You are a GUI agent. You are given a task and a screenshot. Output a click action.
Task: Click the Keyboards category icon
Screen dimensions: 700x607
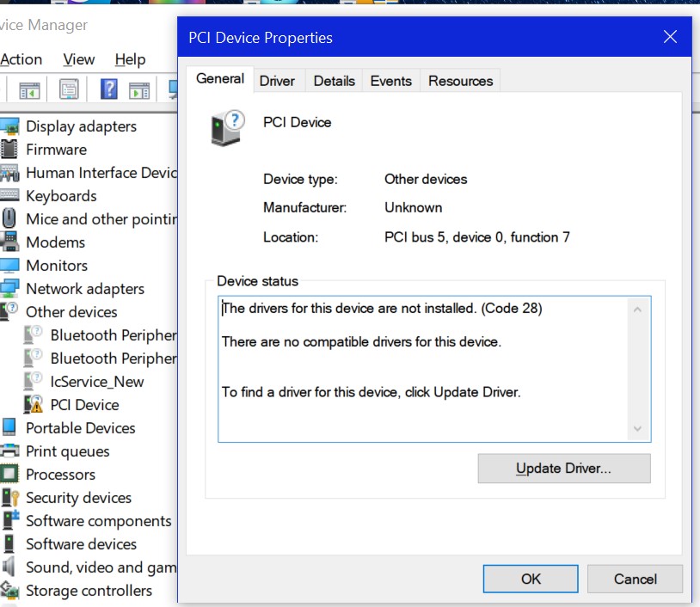[x=11, y=194]
